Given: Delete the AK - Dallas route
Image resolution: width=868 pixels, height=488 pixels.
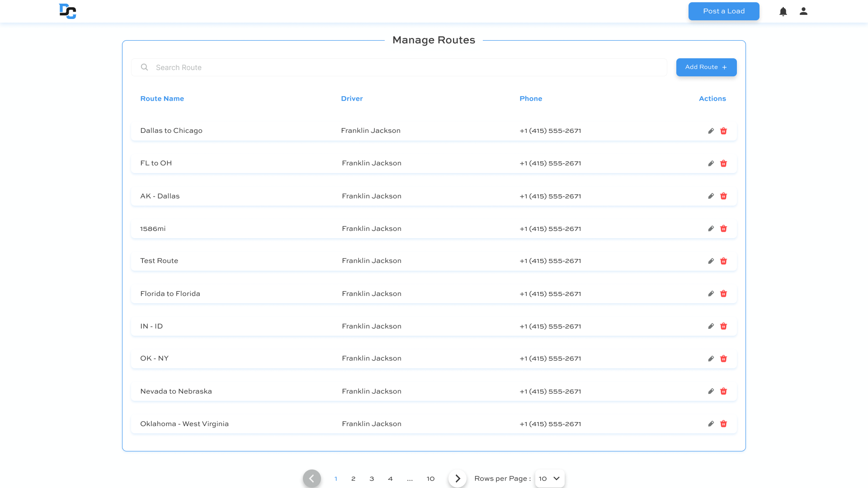Looking at the screenshot, I should pyautogui.click(x=723, y=196).
